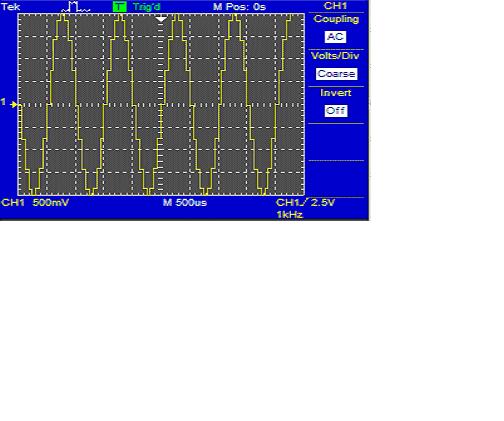Click the M Pos: 0s readout
Screen dimensions: 504x421
239,7
